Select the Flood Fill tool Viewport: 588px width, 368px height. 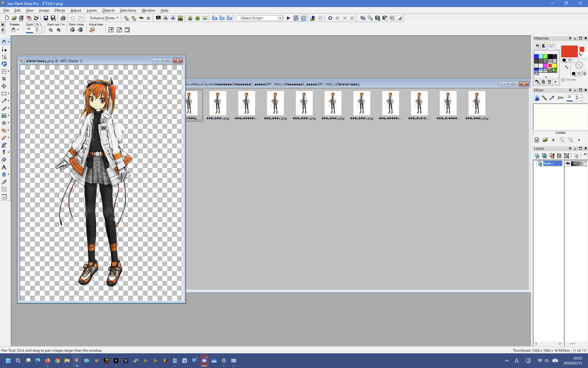pos(4,160)
